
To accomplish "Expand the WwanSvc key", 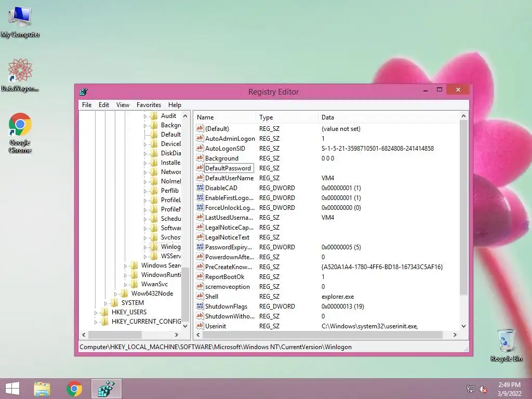I will [126, 284].
